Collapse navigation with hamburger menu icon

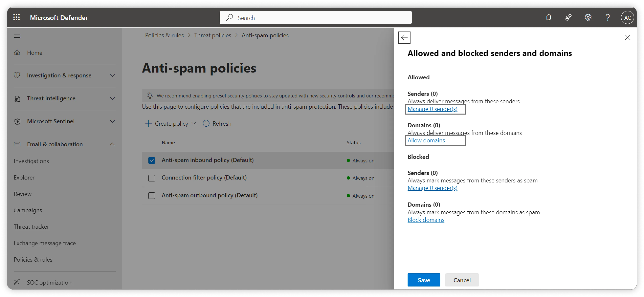point(17,36)
